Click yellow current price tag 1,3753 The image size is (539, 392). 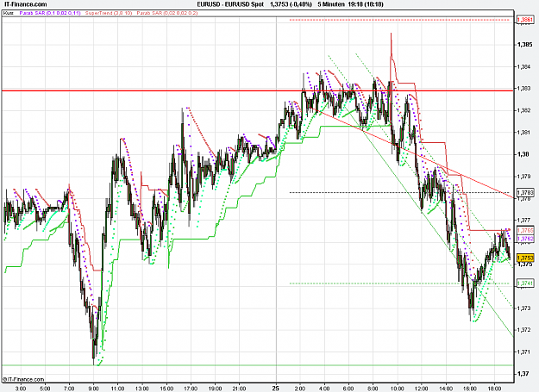[x=525, y=258]
